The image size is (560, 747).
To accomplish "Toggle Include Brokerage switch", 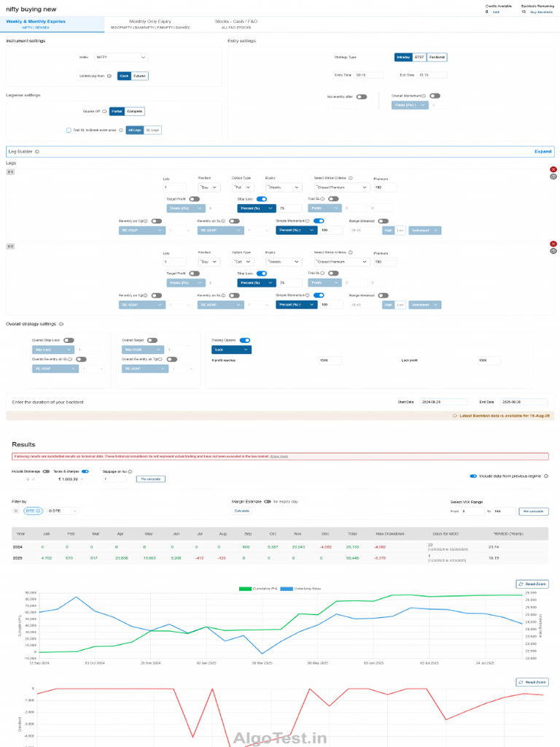I will (46, 472).
